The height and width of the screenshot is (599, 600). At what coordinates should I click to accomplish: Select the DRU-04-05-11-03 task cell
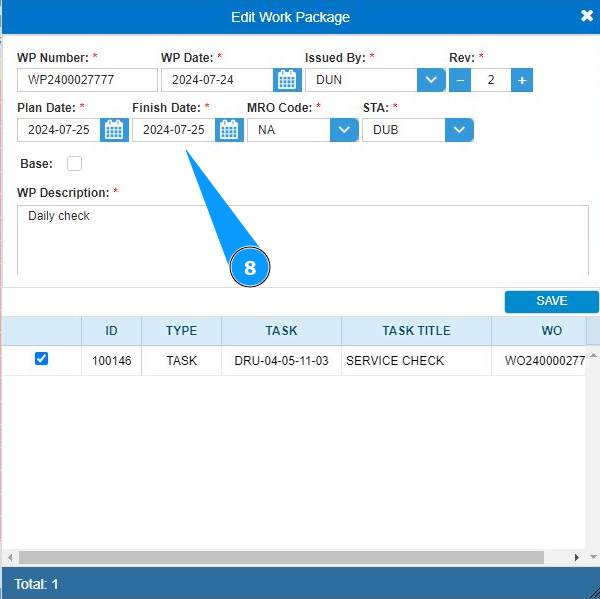pos(281,361)
